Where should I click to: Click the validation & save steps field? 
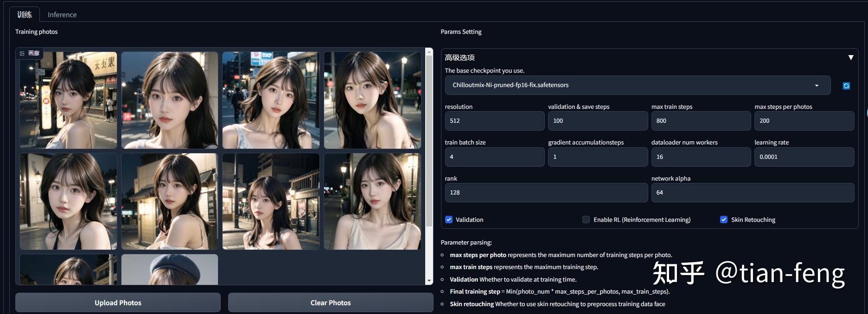[x=598, y=121]
